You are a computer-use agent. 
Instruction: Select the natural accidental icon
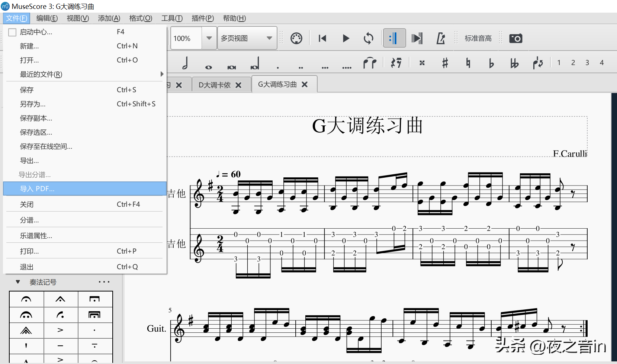[468, 63]
